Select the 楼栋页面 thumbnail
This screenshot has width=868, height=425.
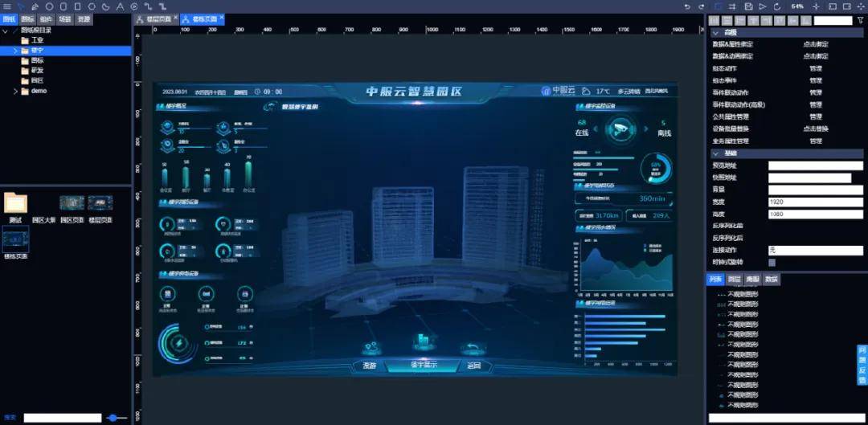pyautogui.click(x=15, y=243)
